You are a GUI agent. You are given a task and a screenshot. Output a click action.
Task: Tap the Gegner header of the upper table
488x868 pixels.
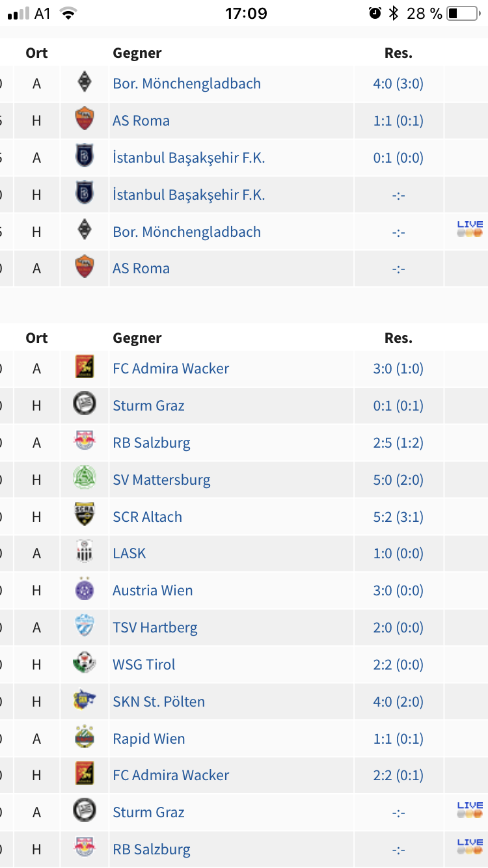(x=137, y=53)
